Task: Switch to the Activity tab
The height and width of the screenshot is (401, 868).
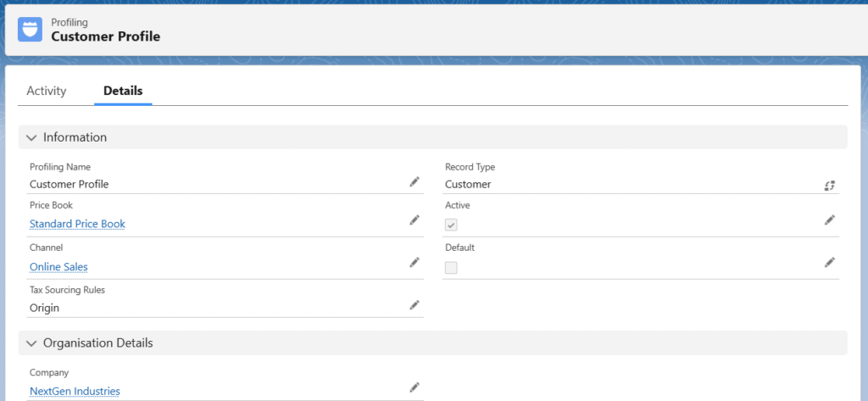Action: pos(47,91)
